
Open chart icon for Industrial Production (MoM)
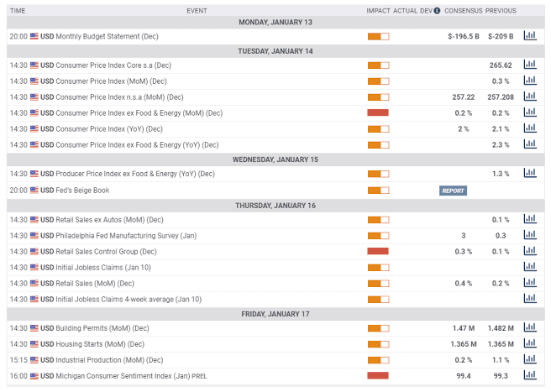(x=530, y=359)
